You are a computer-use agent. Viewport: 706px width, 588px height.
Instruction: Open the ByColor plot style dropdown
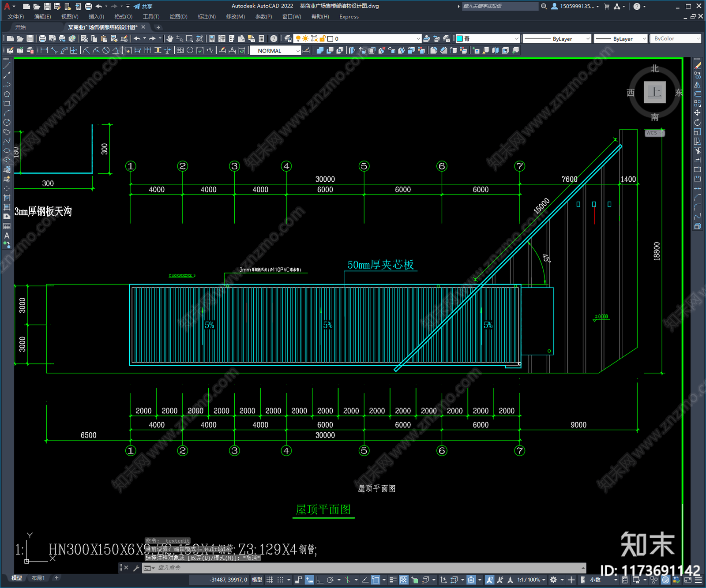[x=676, y=39]
